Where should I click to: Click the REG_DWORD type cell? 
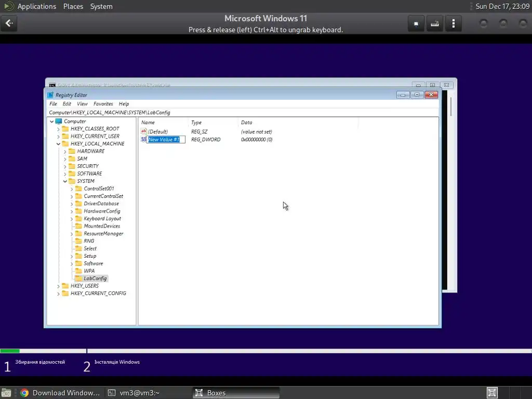click(x=206, y=139)
